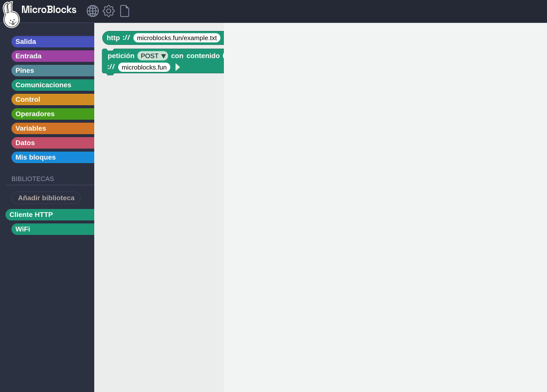Open the settings gear menu
Viewport: 547px width, 392px height.
pyautogui.click(x=109, y=11)
